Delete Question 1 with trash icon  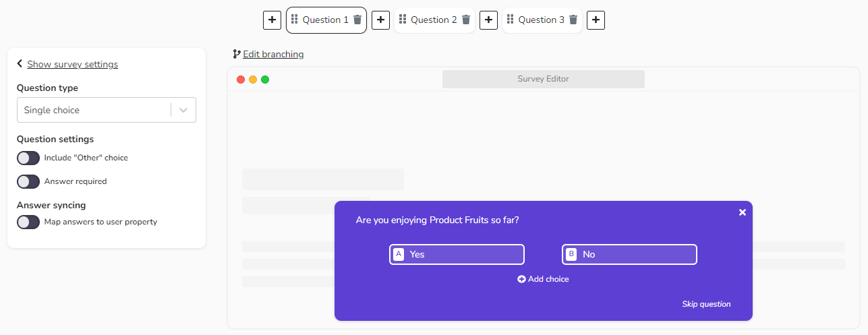click(357, 20)
